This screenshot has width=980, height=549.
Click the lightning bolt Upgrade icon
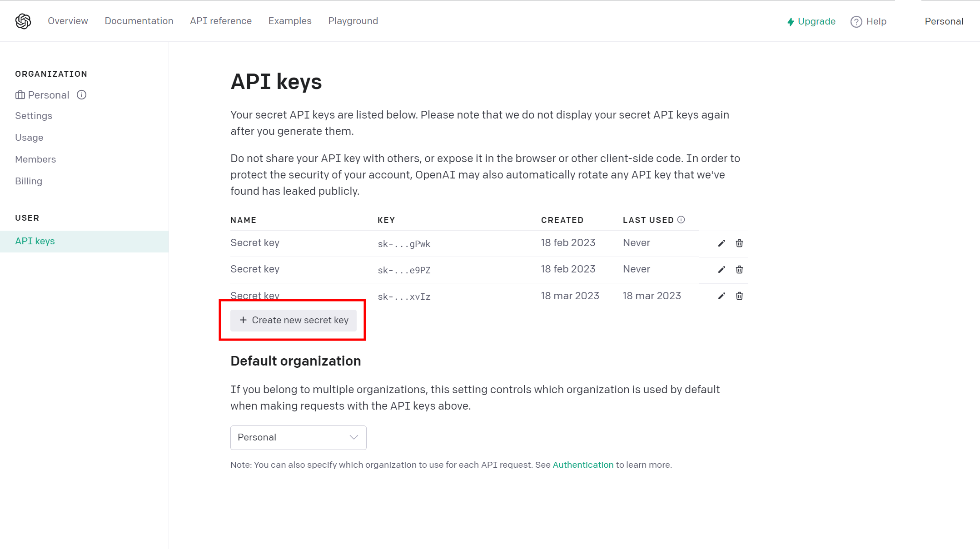tap(791, 21)
